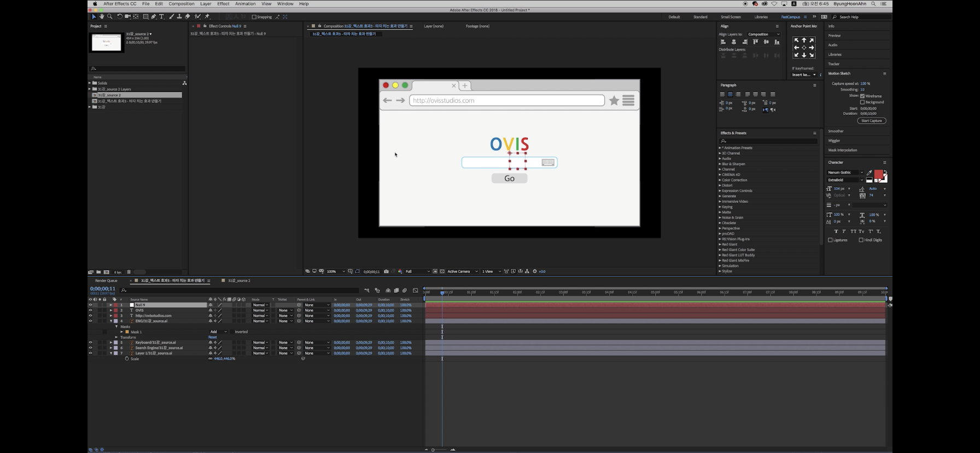The height and width of the screenshot is (453, 980).
Task: Open the Animation menu
Action: pos(246,4)
